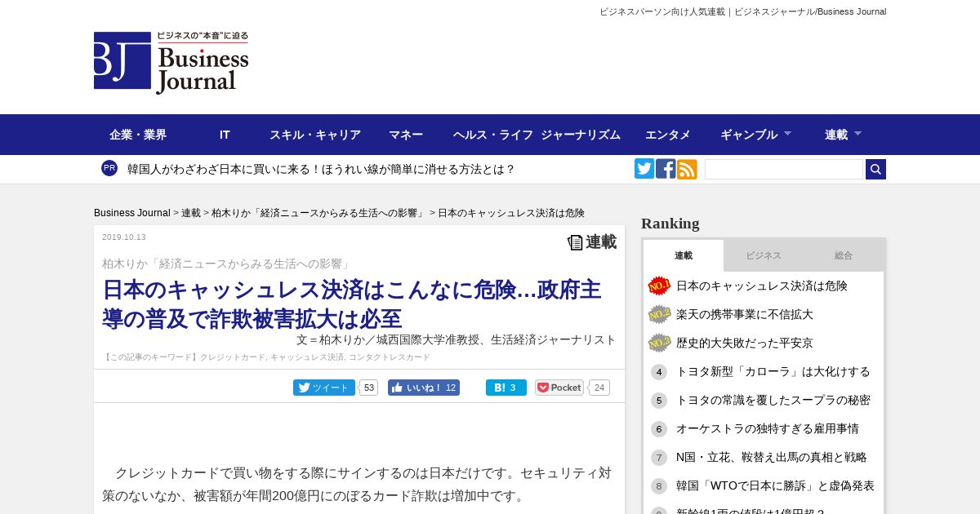Screen dimensions: 980x514
Task: Open ranking item 日本のキャッシュレス決済は危険
Action: [762, 286]
